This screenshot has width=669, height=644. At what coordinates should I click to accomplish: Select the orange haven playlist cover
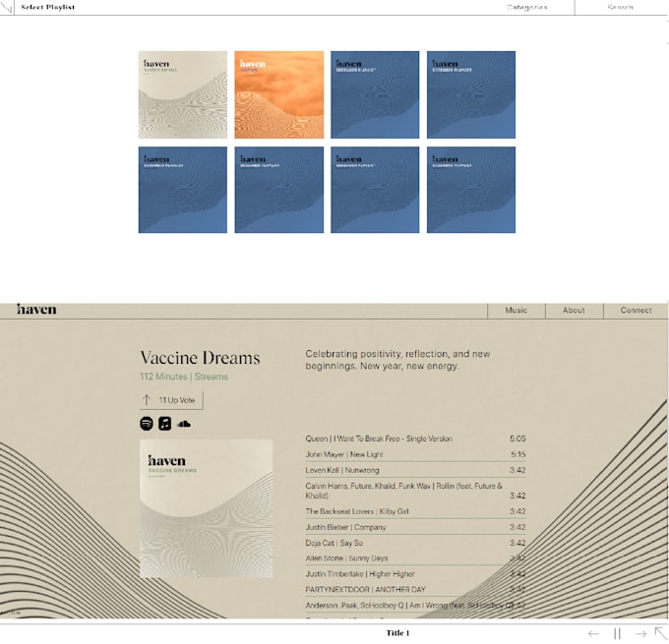[279, 94]
